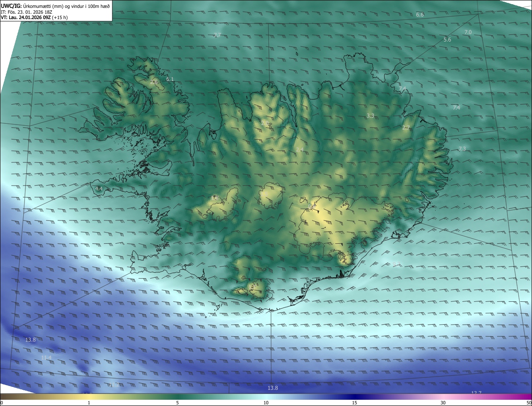This screenshot has width=532, height=406.
Task: Click the 30 tick on the color scale
Action: pyautogui.click(x=443, y=403)
